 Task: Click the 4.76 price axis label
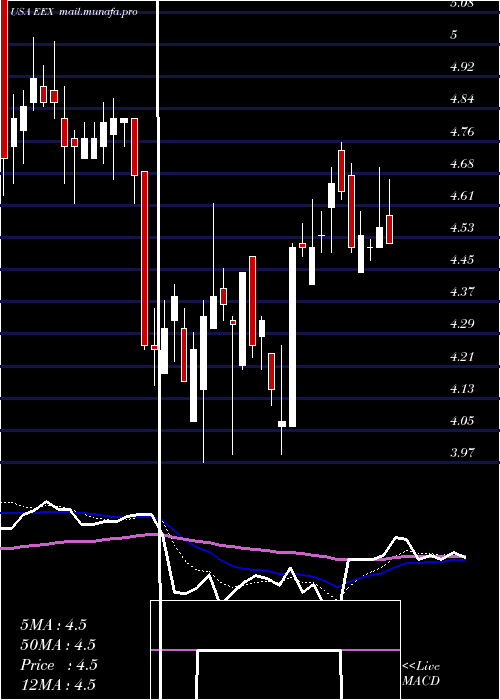tap(462, 132)
